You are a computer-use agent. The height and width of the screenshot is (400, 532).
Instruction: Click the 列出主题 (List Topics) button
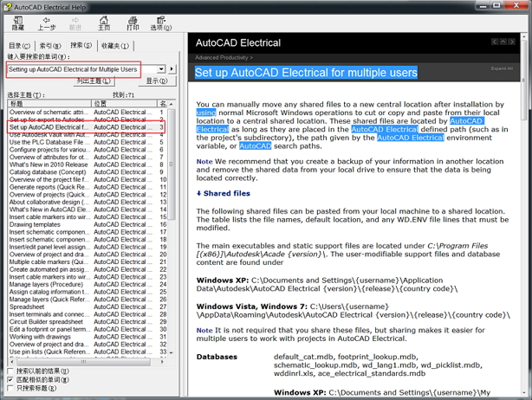94,81
